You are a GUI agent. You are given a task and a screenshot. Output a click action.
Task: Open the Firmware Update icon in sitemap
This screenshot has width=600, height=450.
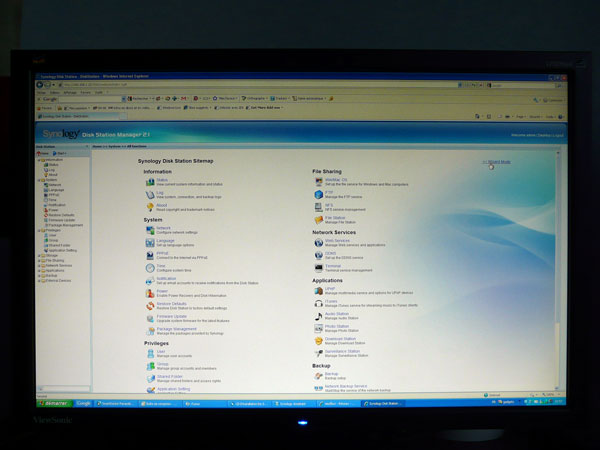(x=150, y=318)
